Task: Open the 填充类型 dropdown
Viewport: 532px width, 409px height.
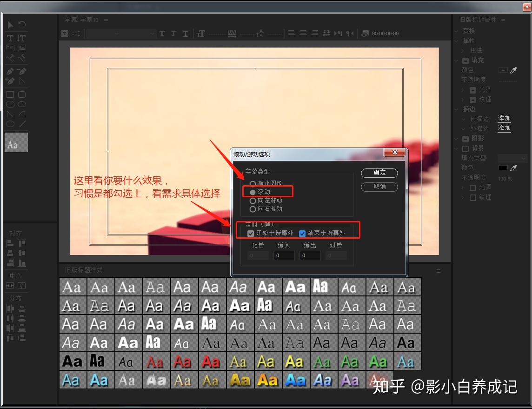Action: click(x=512, y=158)
